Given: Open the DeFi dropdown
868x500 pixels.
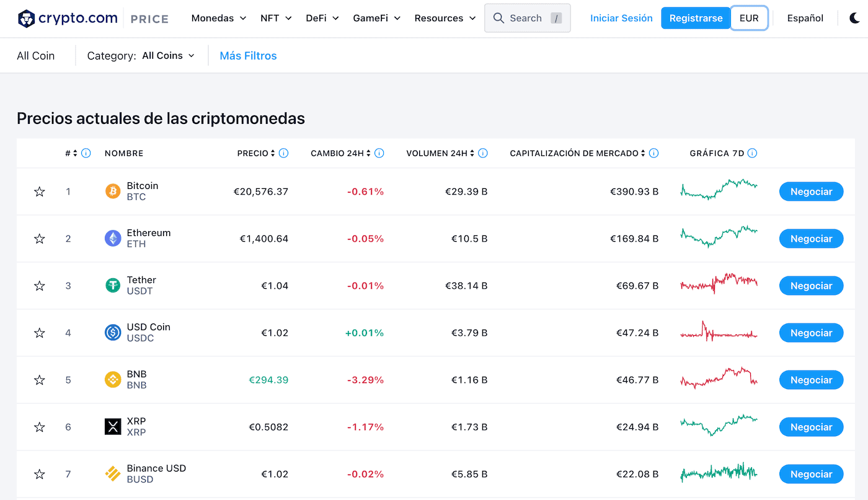Looking at the screenshot, I should pyautogui.click(x=322, y=19).
